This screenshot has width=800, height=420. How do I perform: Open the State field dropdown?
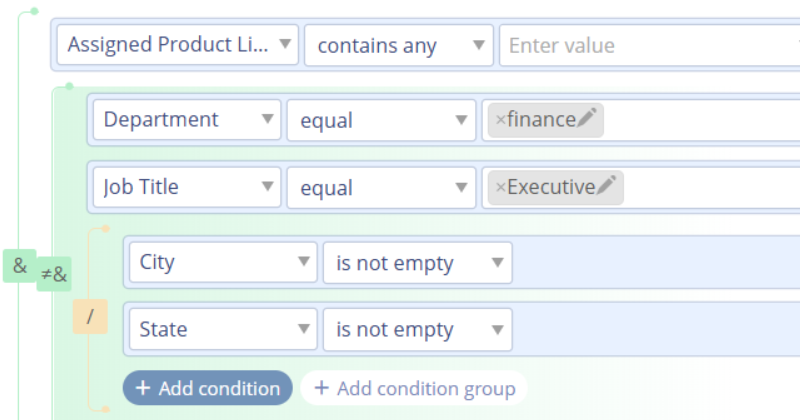point(223,329)
